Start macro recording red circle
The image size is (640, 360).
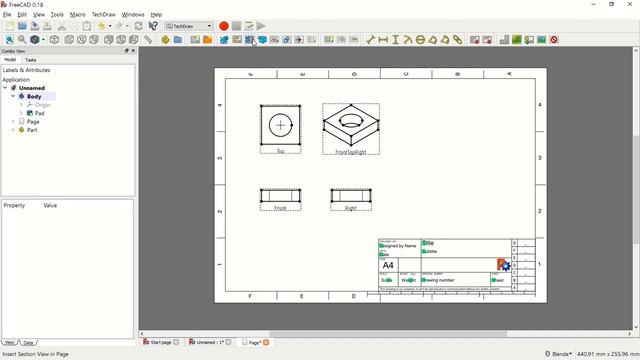[224, 26]
